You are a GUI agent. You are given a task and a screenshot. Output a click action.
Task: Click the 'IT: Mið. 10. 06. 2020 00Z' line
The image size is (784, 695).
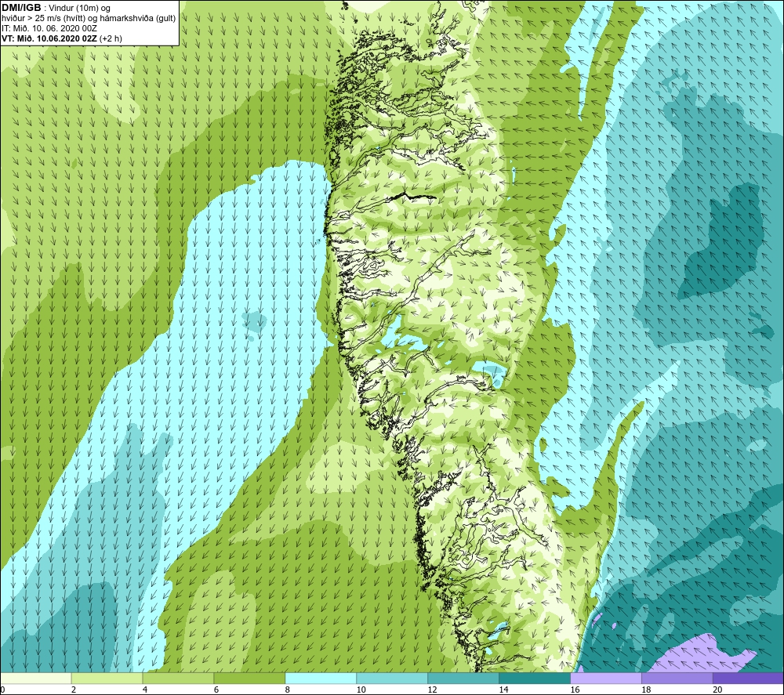pos(49,28)
